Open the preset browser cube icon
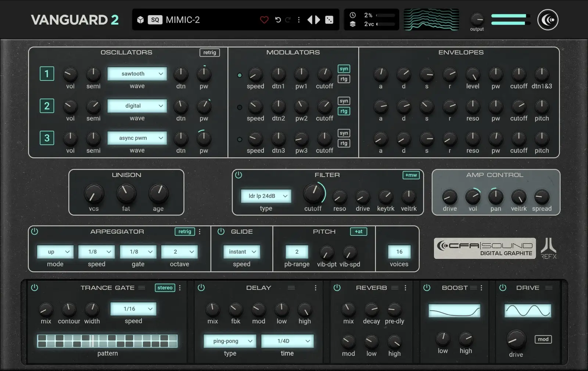 pyautogui.click(x=140, y=20)
